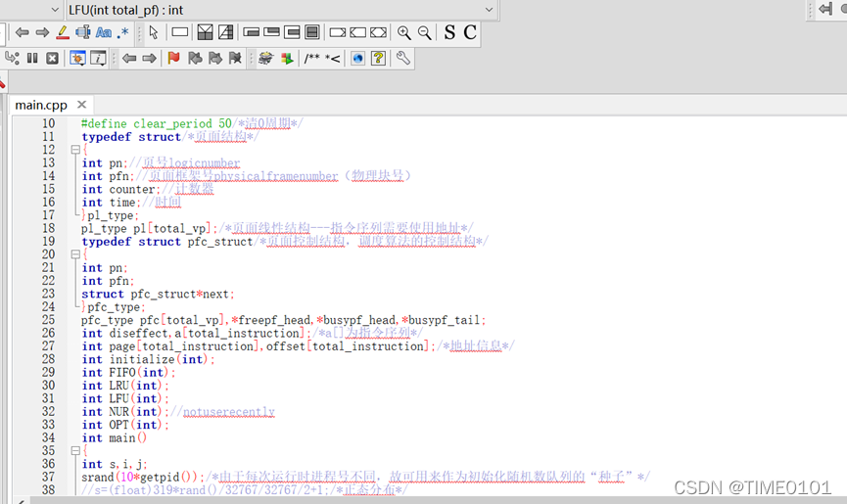Click the "#define clear_period 50" line

156,123
